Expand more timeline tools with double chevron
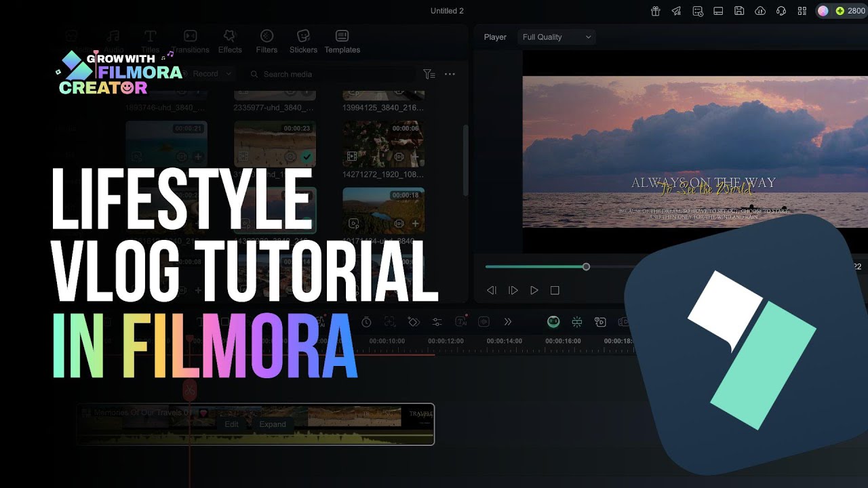Image resolution: width=868 pixels, height=488 pixels. pyautogui.click(x=507, y=322)
